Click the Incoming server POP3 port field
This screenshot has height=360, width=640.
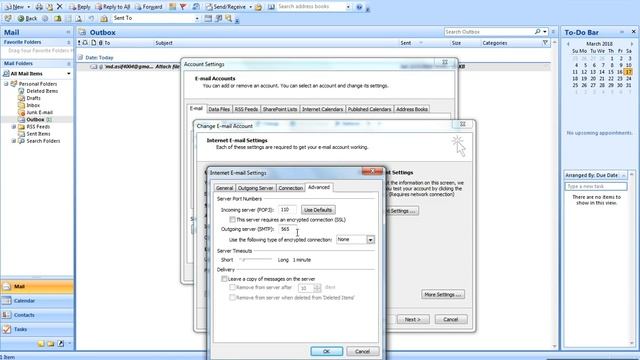pyautogui.click(x=287, y=210)
